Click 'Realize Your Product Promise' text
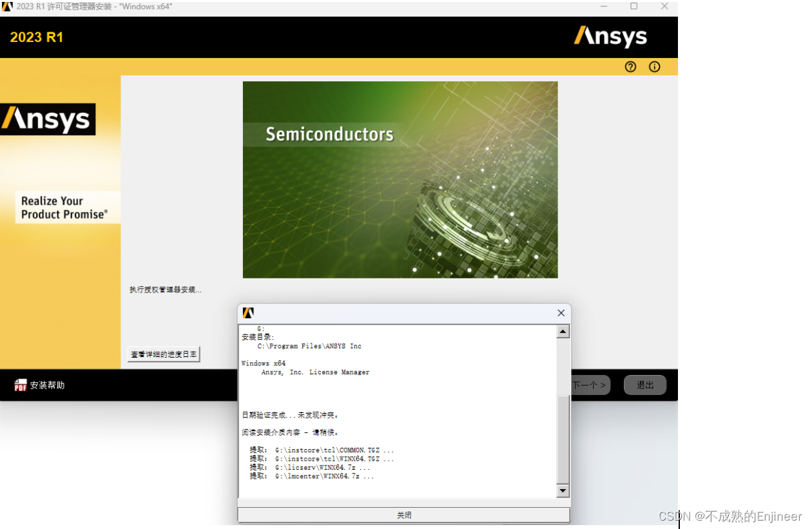The width and height of the screenshot is (812, 529). [64, 207]
